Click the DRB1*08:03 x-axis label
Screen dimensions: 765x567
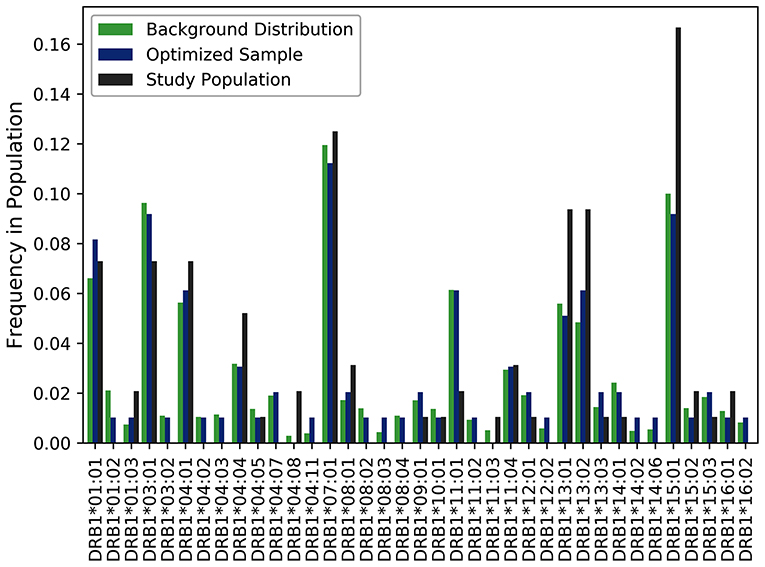tap(384, 508)
